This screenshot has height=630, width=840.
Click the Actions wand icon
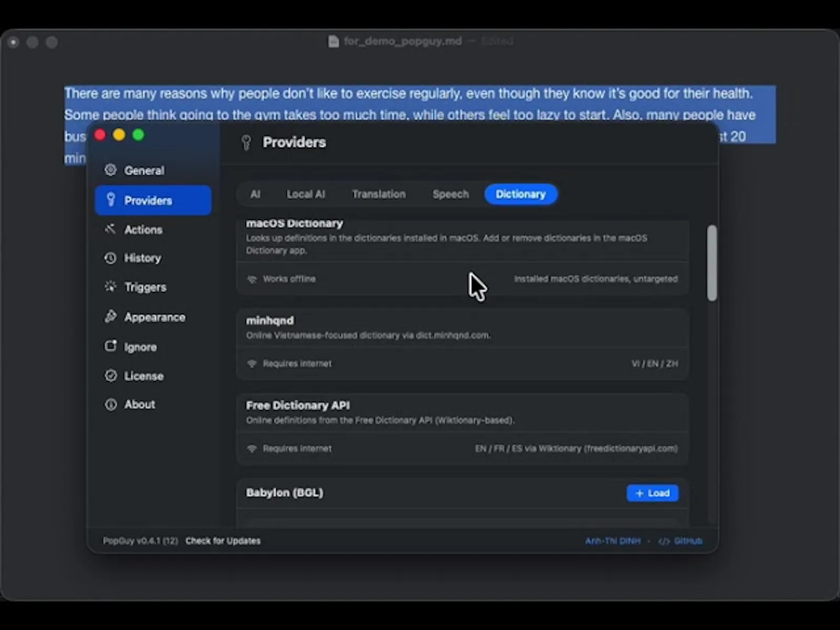pyautogui.click(x=110, y=229)
